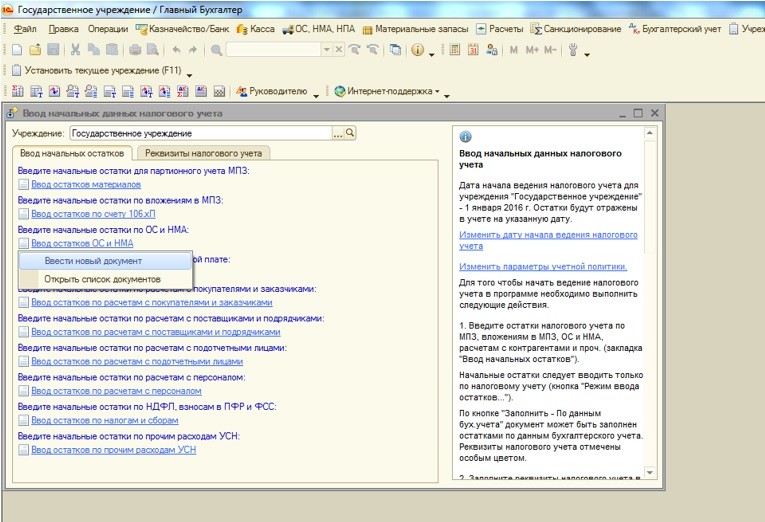Open the Операции menu
Image resolution: width=765 pixels, height=522 pixels.
107,28
